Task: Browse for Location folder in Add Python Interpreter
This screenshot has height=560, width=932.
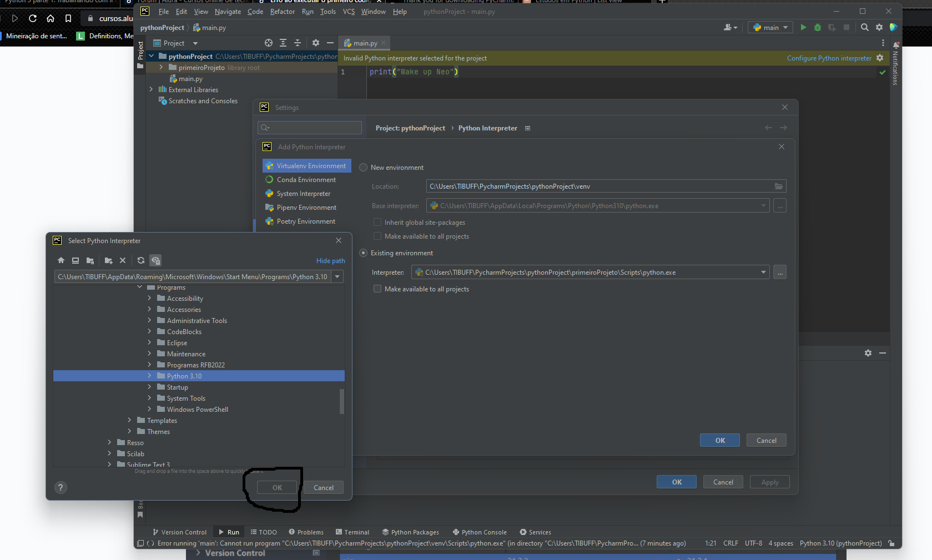Action: [x=779, y=186]
